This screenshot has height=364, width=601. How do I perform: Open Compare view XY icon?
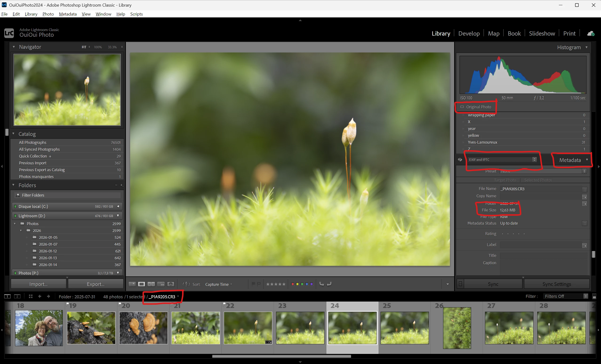click(151, 284)
